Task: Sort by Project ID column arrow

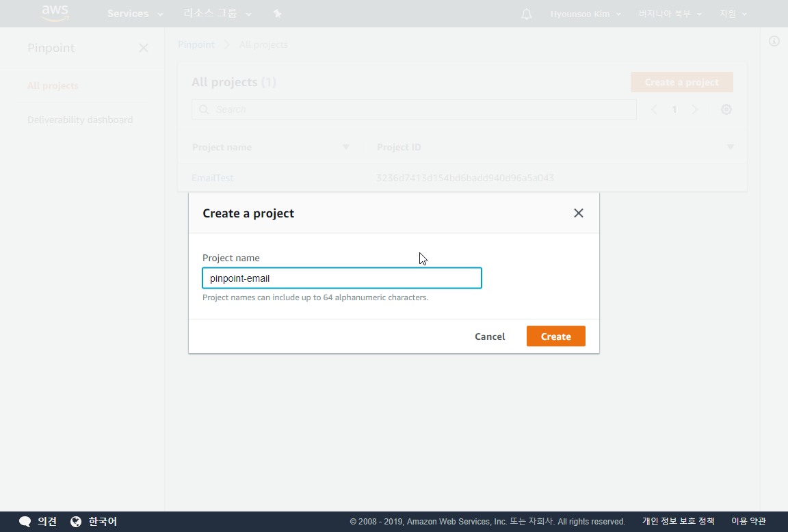Action: [x=731, y=147]
